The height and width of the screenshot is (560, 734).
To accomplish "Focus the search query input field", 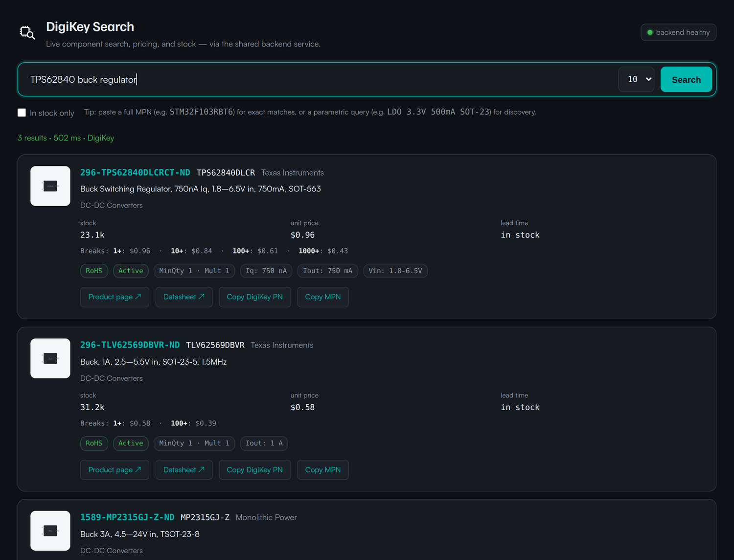I will tap(321, 79).
